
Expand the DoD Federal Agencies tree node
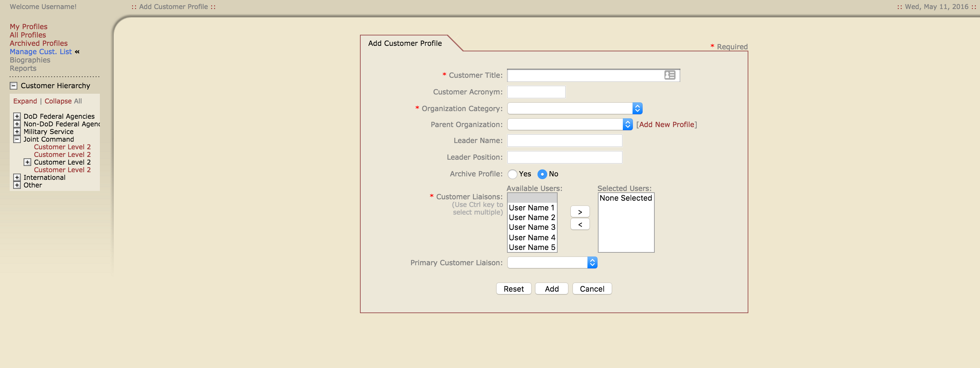[x=17, y=116]
